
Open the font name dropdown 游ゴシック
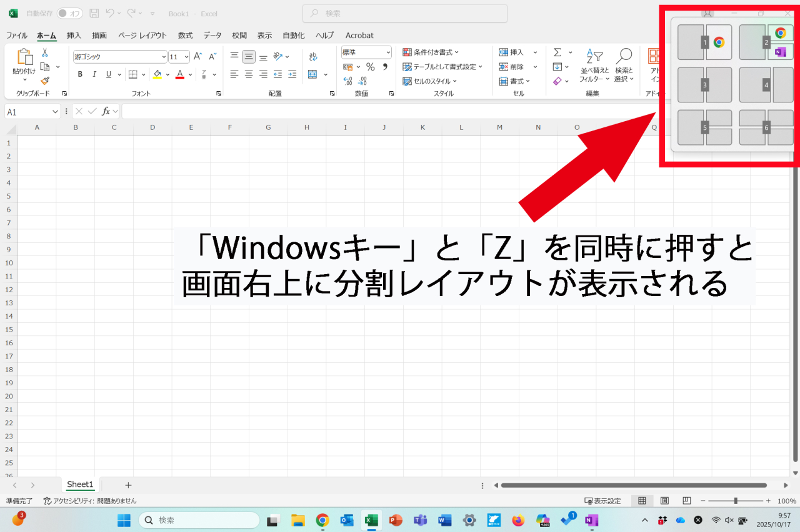click(x=120, y=57)
